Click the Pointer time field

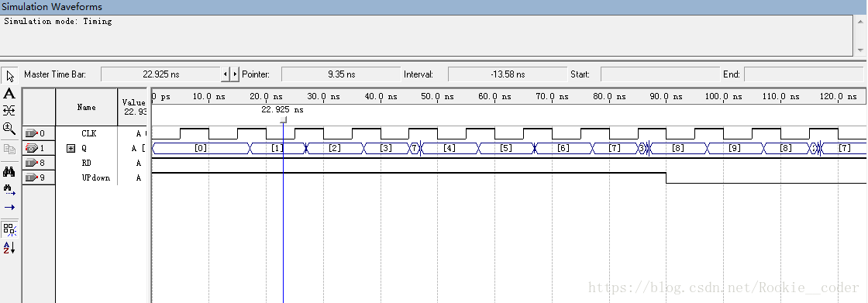[x=341, y=74]
